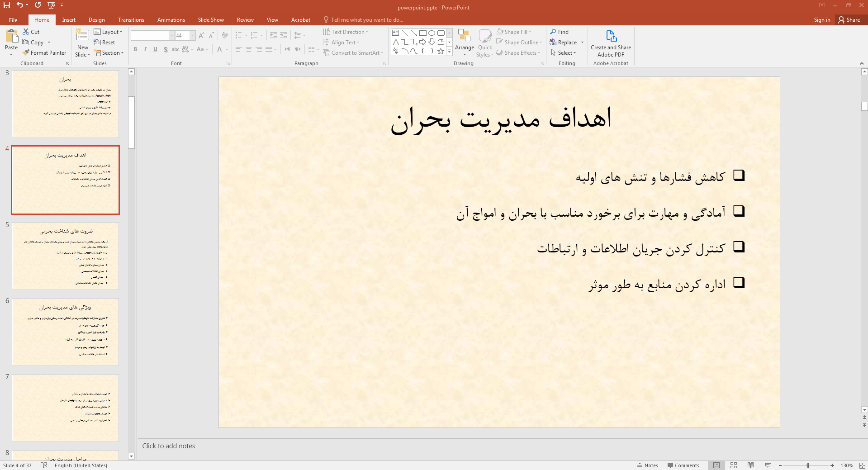Expand the shapes gallery More arrow
The height and width of the screenshot is (470, 868).
[449, 51]
